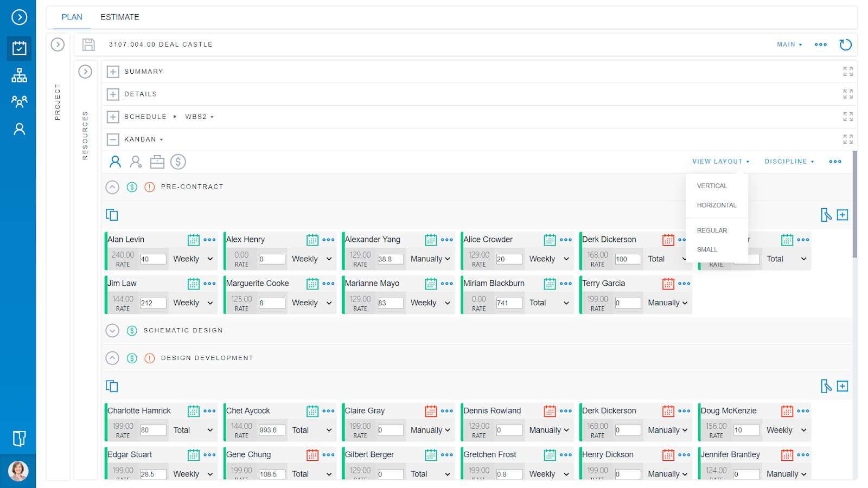Choose Small layout size option
Screen dimensions: 868x488
[706, 249]
